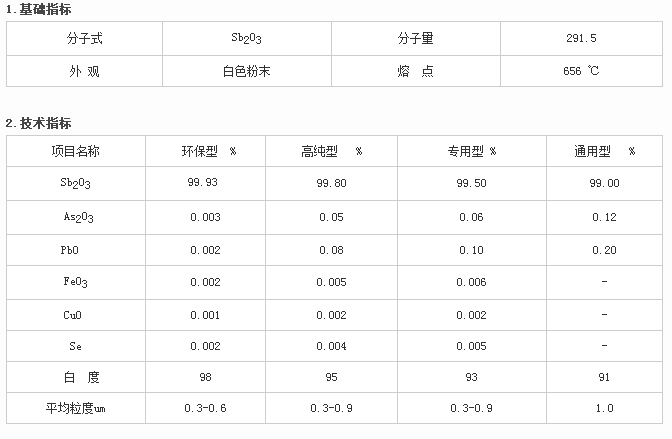Click the 通用型 % column header
This screenshot has height=439, width=672.
[604, 151]
